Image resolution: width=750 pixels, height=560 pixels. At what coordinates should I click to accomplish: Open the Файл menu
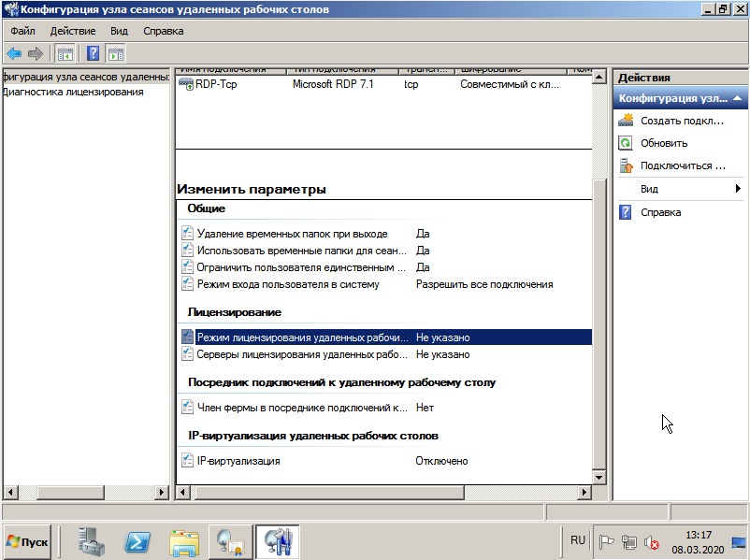pos(22,31)
